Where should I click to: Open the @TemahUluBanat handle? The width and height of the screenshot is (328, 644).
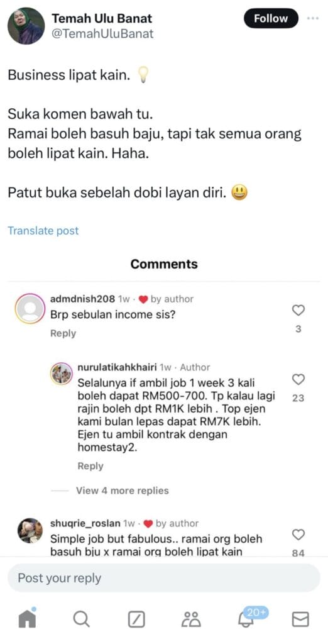[102, 34]
